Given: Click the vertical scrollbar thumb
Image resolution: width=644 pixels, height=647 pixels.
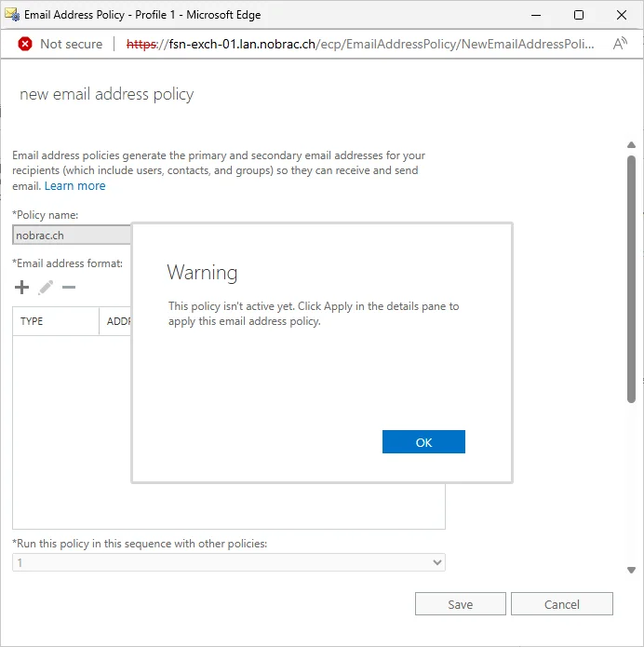Looking at the screenshot, I should (631, 279).
